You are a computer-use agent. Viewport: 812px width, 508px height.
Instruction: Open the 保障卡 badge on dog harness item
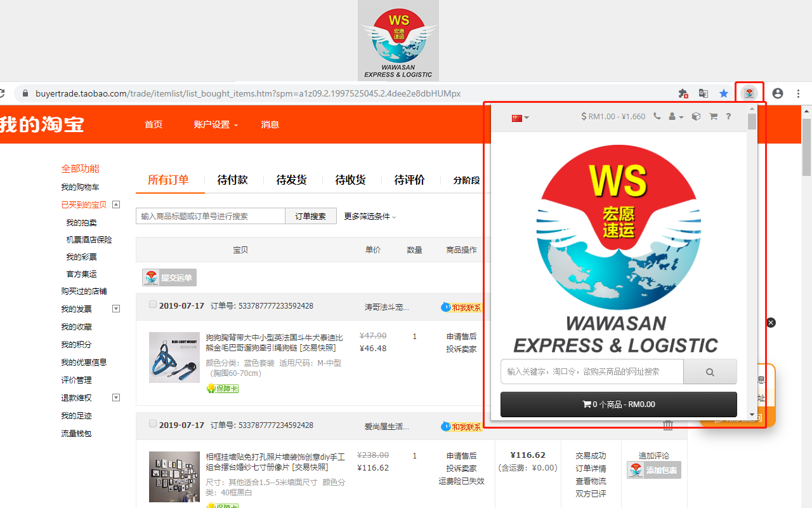[x=222, y=389]
